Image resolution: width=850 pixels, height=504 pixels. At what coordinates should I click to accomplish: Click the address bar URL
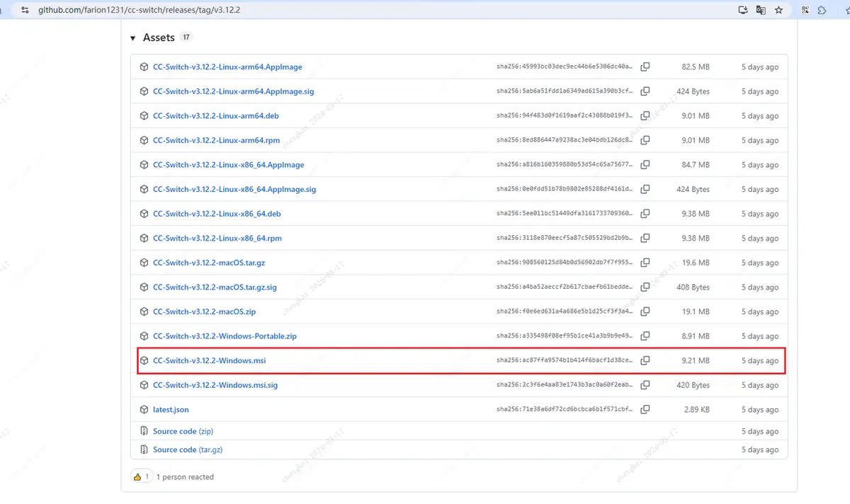click(140, 11)
